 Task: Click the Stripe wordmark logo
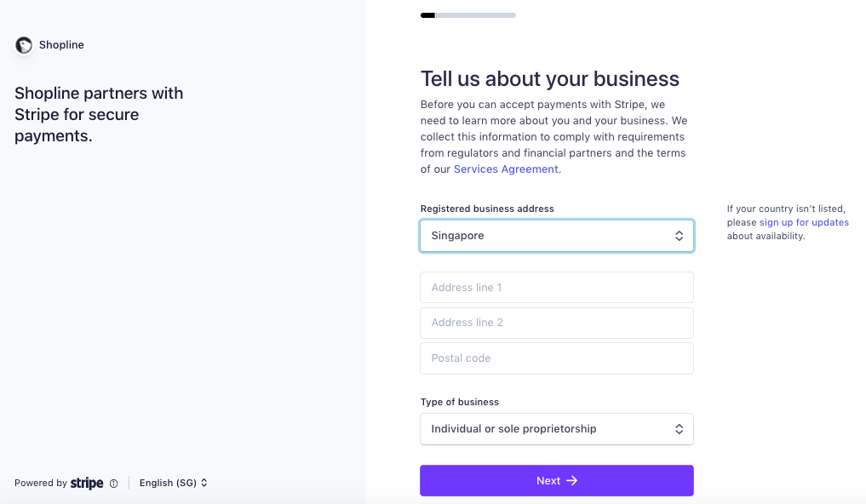pyautogui.click(x=87, y=484)
